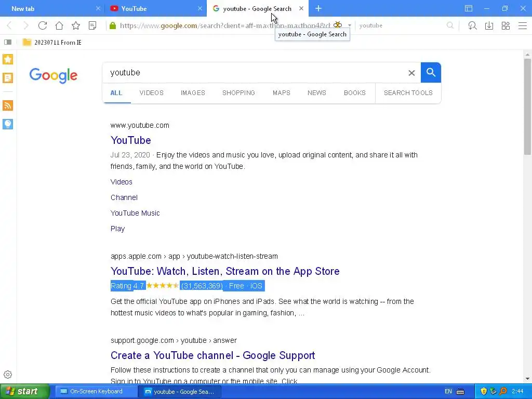Click the Google logo
The height and width of the screenshot is (399, 532).
[54, 75]
